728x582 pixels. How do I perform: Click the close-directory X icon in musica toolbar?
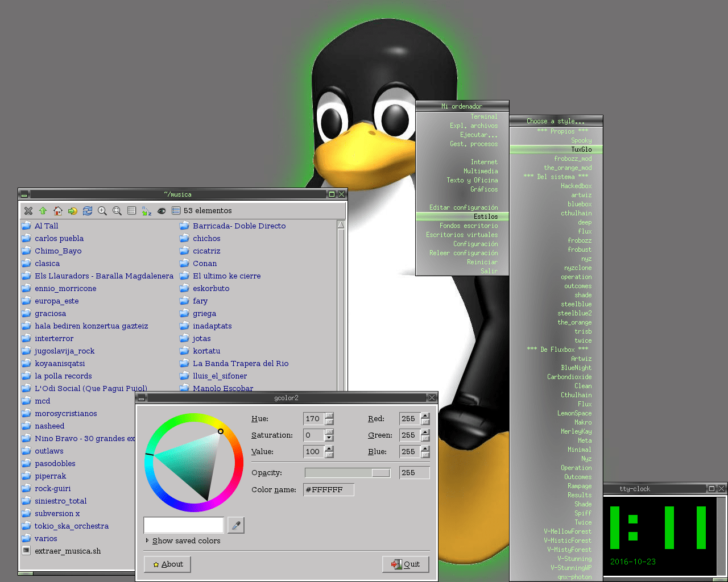(28, 211)
